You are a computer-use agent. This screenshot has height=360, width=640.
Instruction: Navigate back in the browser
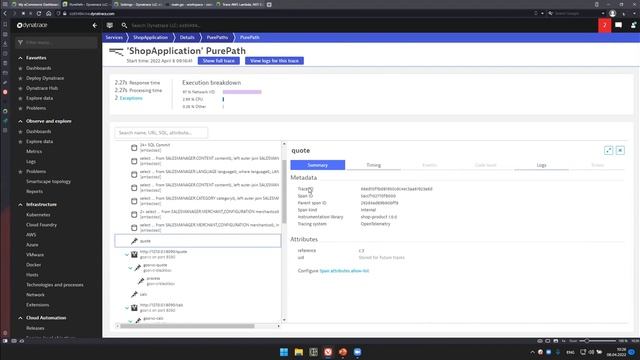(x=5, y=13)
